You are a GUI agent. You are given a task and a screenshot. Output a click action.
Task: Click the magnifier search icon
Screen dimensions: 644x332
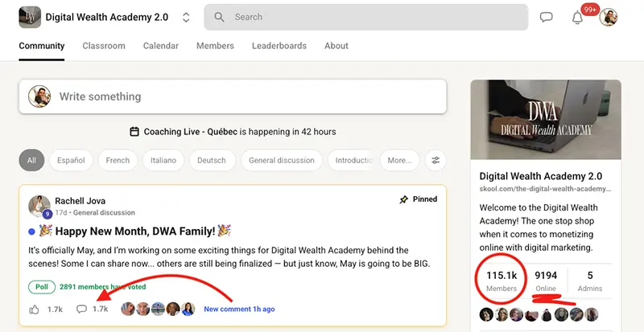pyautogui.click(x=219, y=17)
